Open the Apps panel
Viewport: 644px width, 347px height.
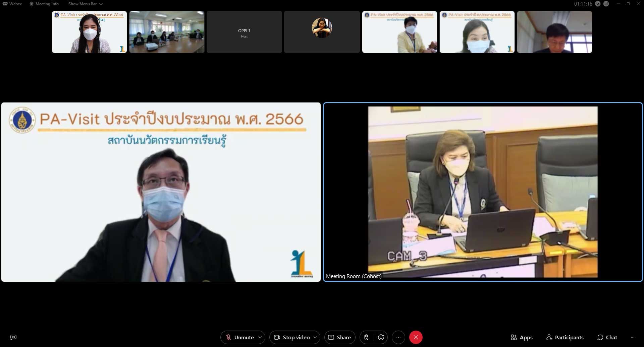(522, 337)
